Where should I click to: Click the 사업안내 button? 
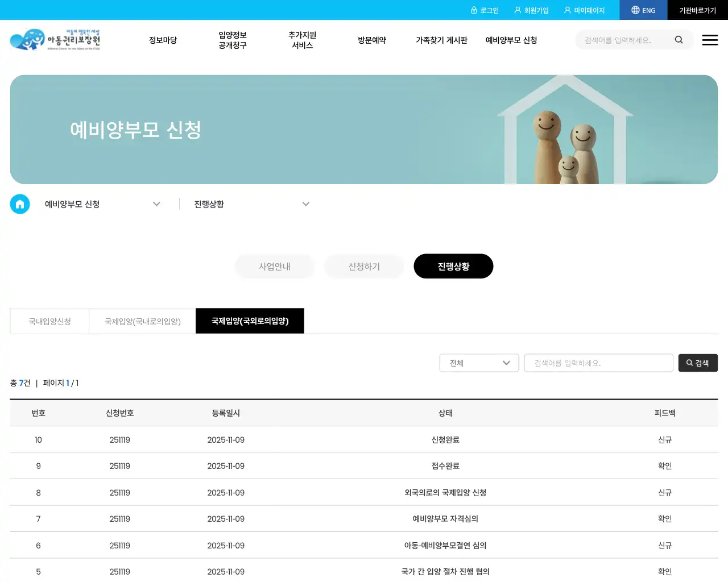(x=275, y=266)
